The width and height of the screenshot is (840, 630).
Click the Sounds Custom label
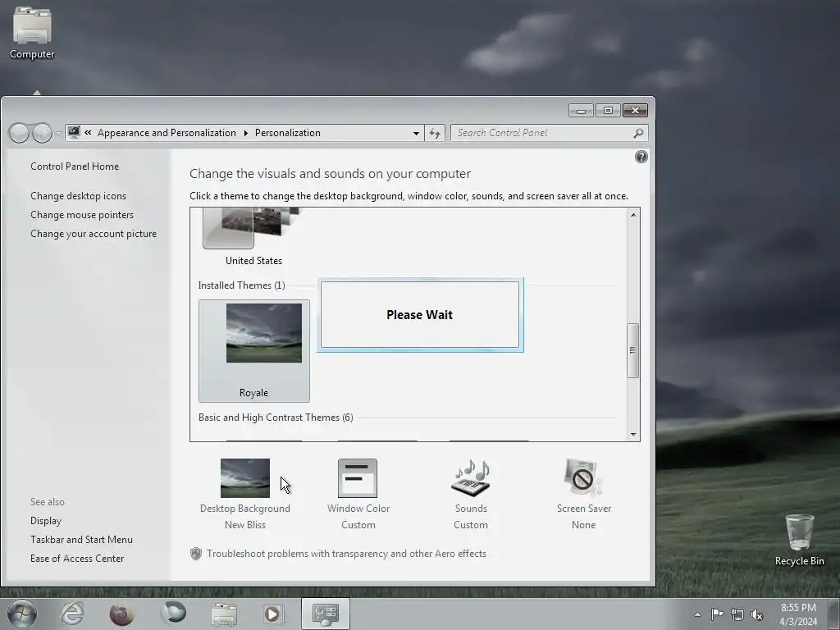point(471,517)
